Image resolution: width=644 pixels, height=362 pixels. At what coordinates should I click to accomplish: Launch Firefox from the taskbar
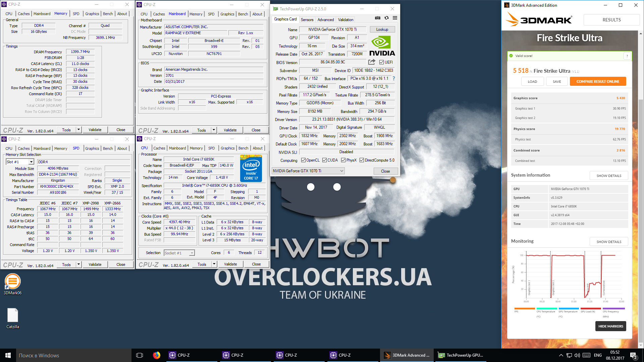click(157, 355)
